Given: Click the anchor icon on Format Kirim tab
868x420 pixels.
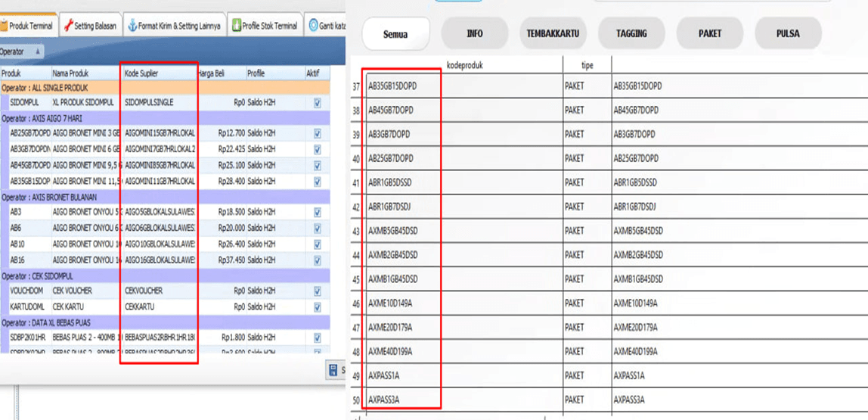Looking at the screenshot, I should point(132,26).
